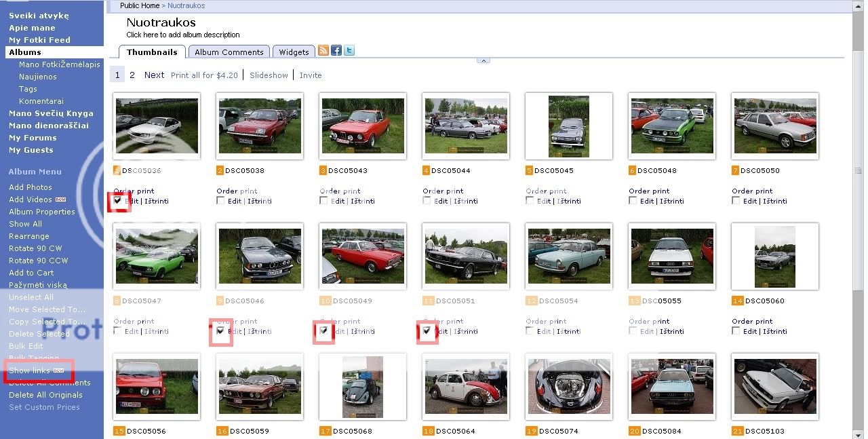Open Public Home breadcrumb link
Image resolution: width=868 pixels, height=439 pixels.
[140, 5]
